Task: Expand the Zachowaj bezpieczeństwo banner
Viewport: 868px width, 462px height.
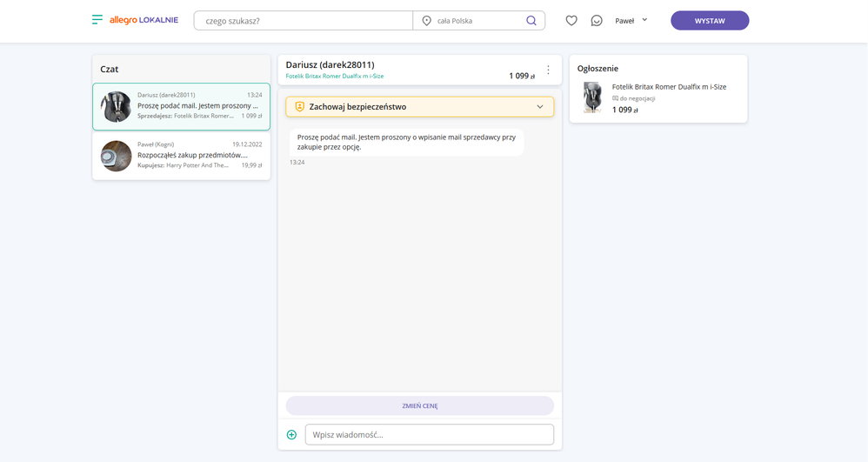Action: point(419,107)
